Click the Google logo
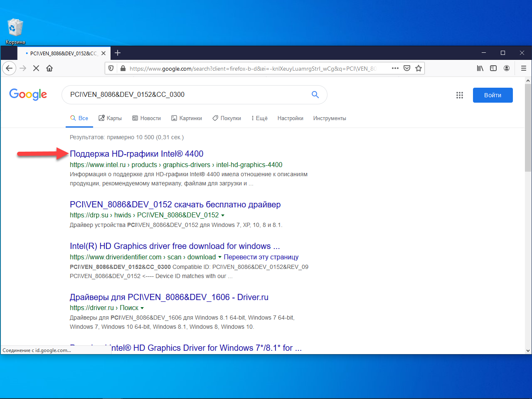This screenshot has height=399, width=532. tap(28, 95)
